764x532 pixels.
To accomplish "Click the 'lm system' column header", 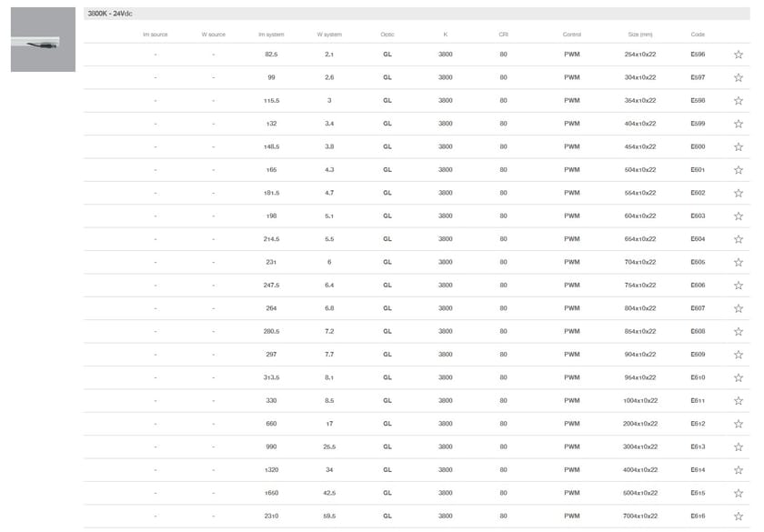I will 271,35.
